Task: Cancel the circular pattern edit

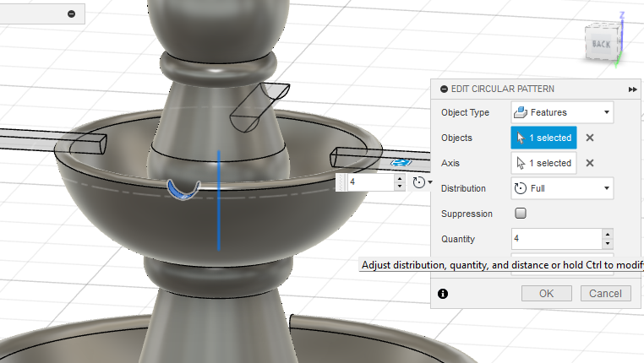Action: 605,294
